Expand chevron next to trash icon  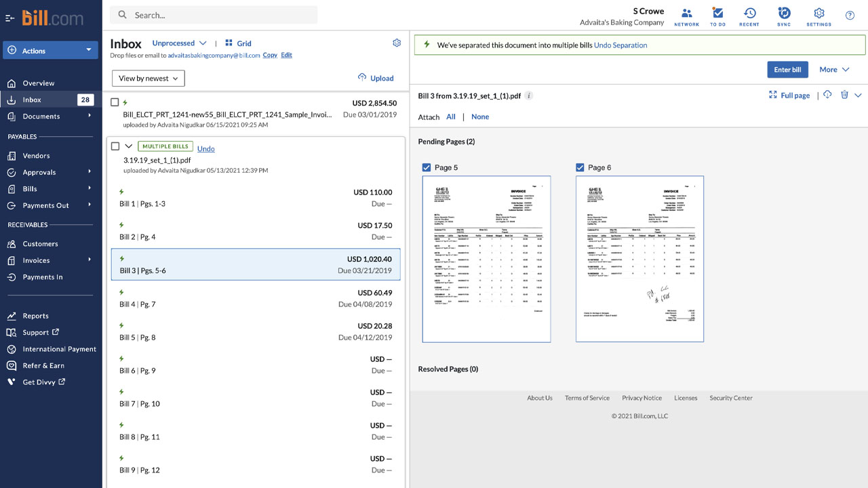pos(858,96)
